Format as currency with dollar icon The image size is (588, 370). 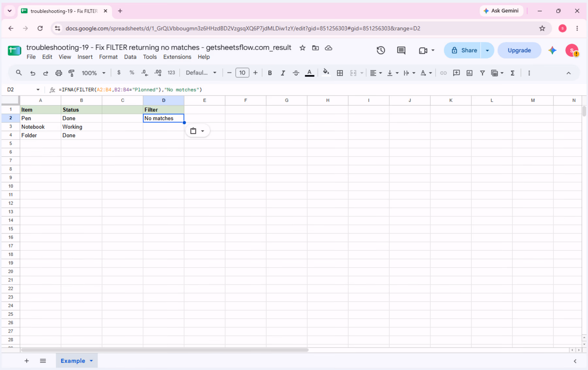tap(119, 73)
